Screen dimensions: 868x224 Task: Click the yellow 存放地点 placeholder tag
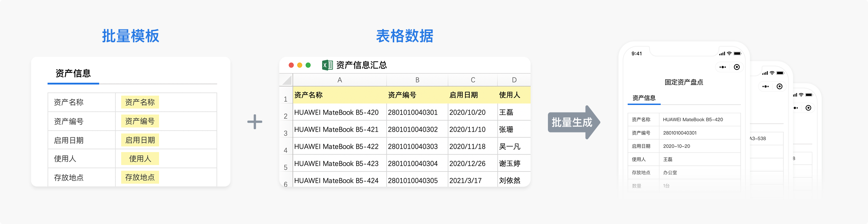coord(140,177)
